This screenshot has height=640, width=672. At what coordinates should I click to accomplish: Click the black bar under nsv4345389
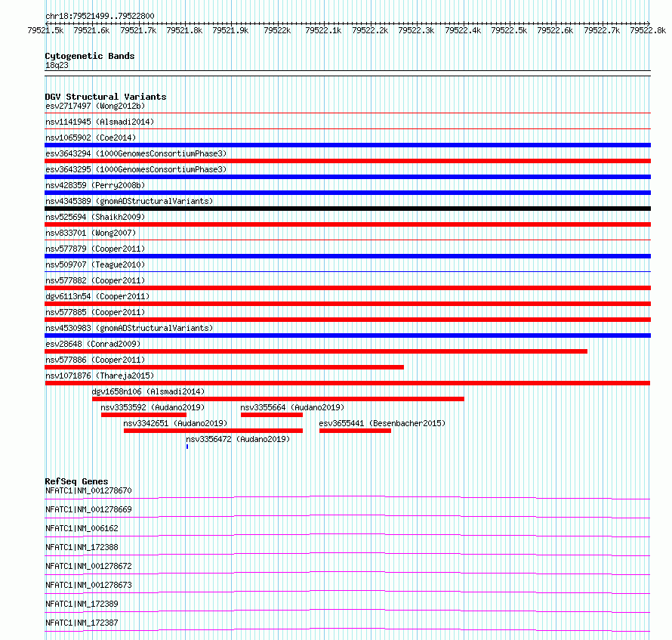pos(347,209)
